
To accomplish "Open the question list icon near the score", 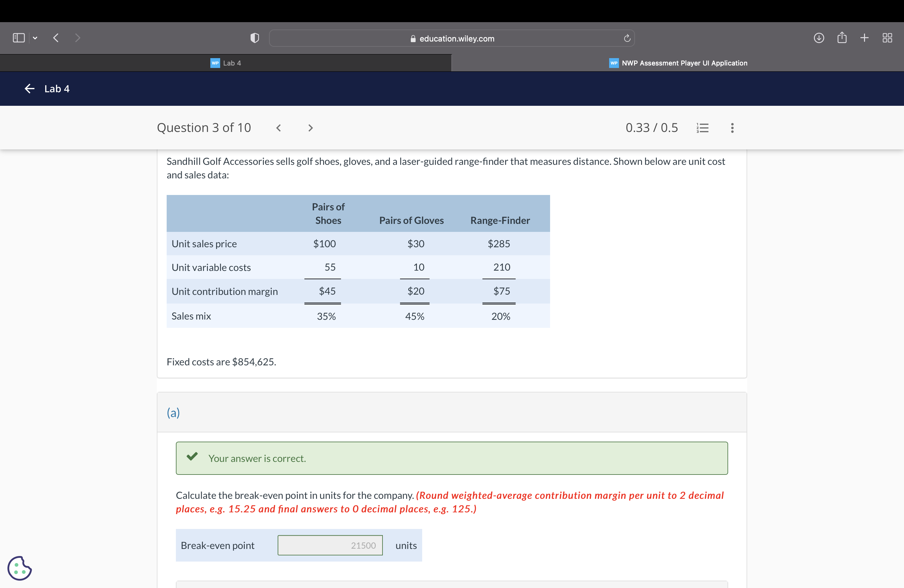I will pos(702,128).
